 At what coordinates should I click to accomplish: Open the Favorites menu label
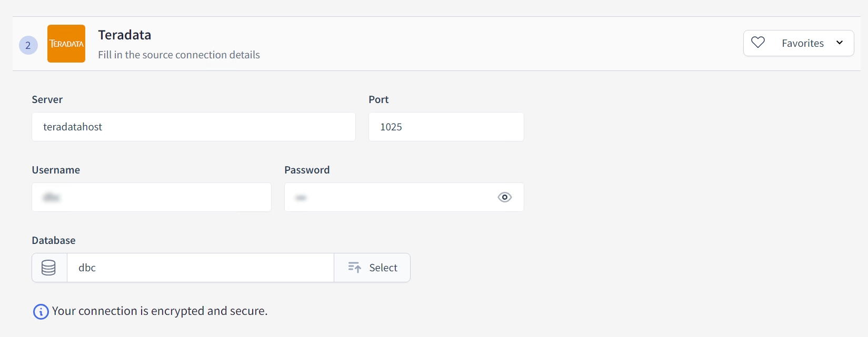point(802,43)
